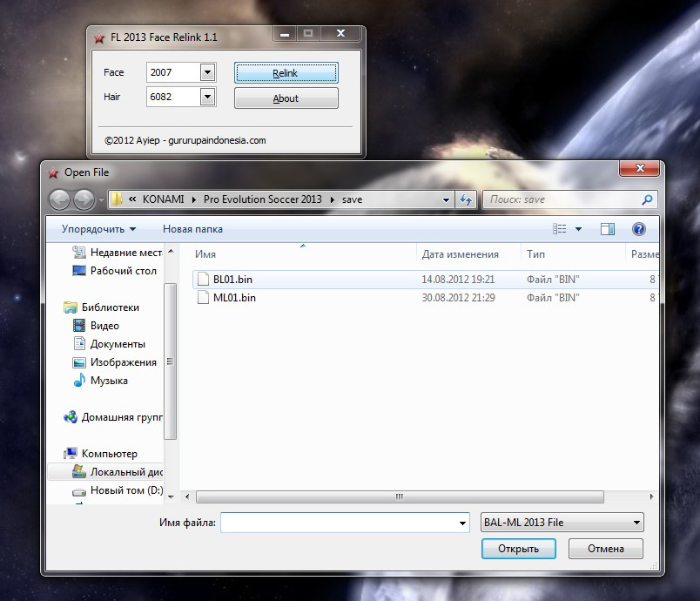Click the forward navigation arrow

click(x=84, y=199)
